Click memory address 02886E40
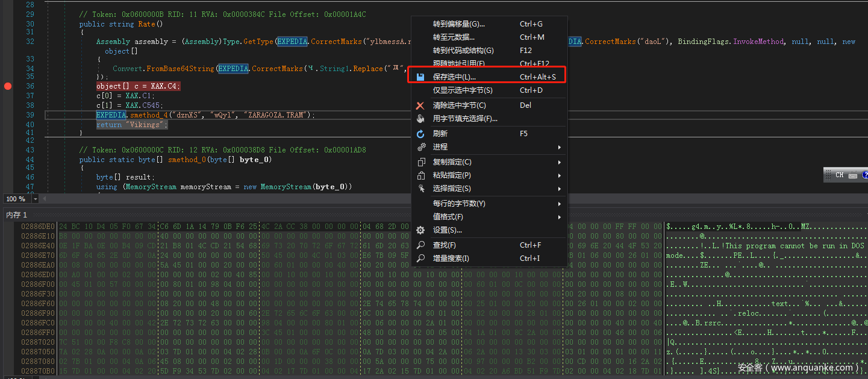Image resolution: width=868 pixels, height=379 pixels. 38,246
